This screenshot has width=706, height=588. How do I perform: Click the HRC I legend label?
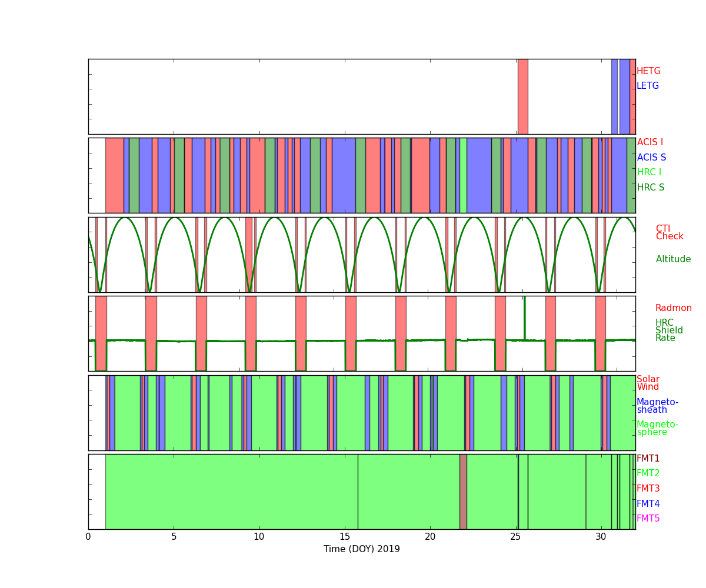click(x=649, y=172)
